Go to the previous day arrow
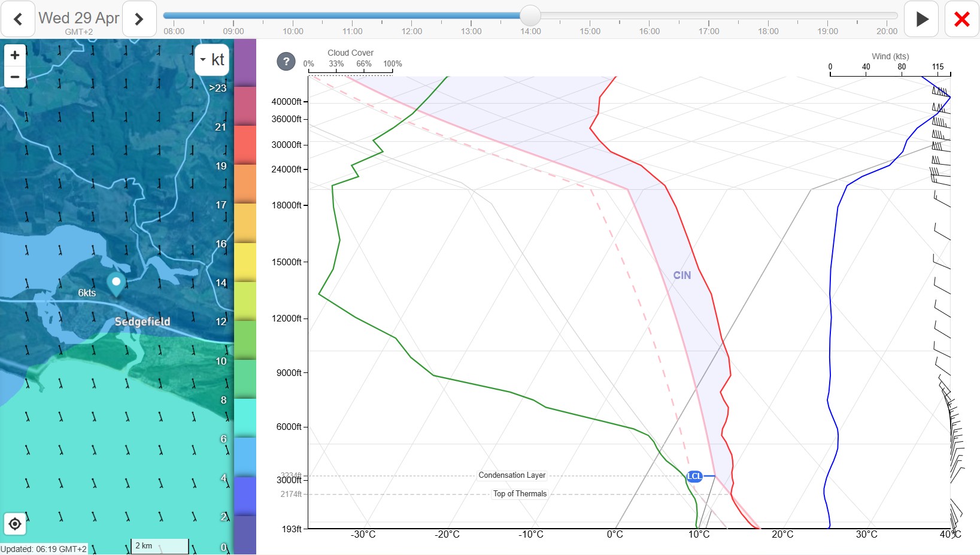This screenshot has height=555, width=980. (18, 19)
